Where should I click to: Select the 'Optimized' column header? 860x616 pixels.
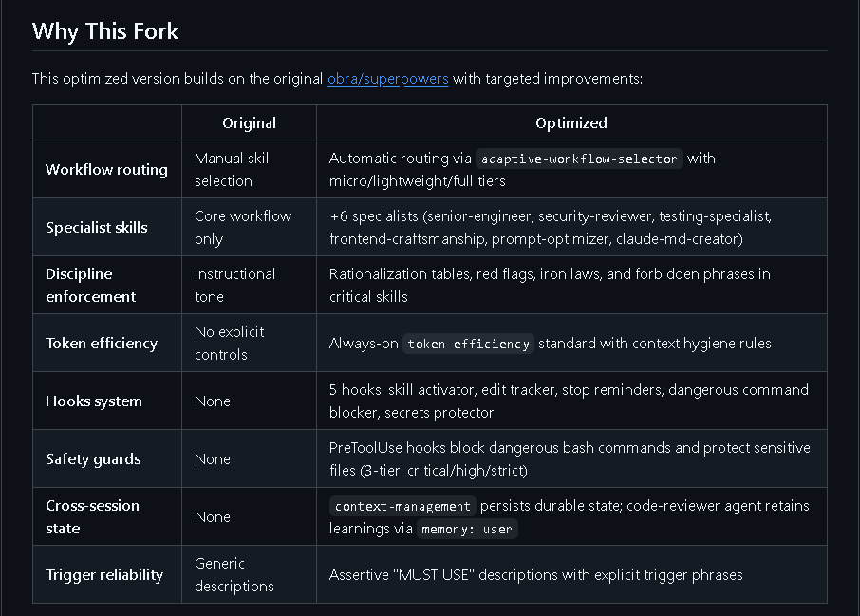[x=571, y=122]
